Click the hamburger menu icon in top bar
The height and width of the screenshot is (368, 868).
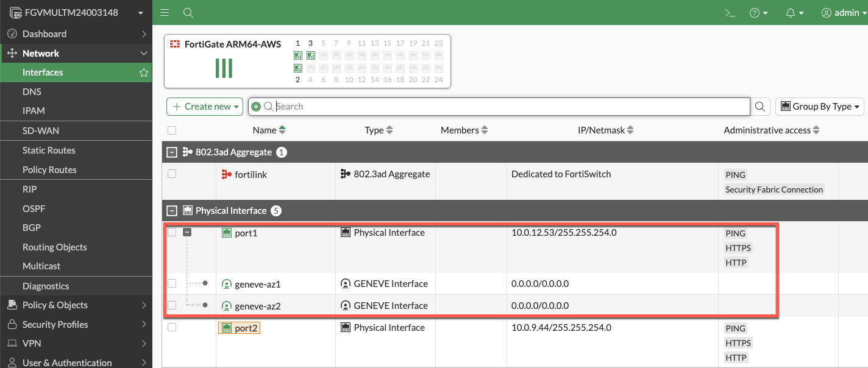[164, 13]
